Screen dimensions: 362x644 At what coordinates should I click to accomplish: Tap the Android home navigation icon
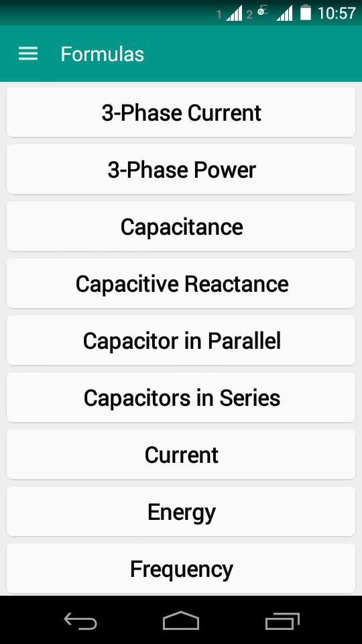point(181,620)
